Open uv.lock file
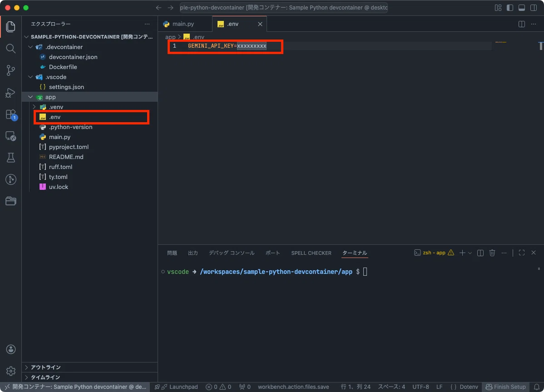Screen dimensions: 544x392 click(x=58, y=187)
